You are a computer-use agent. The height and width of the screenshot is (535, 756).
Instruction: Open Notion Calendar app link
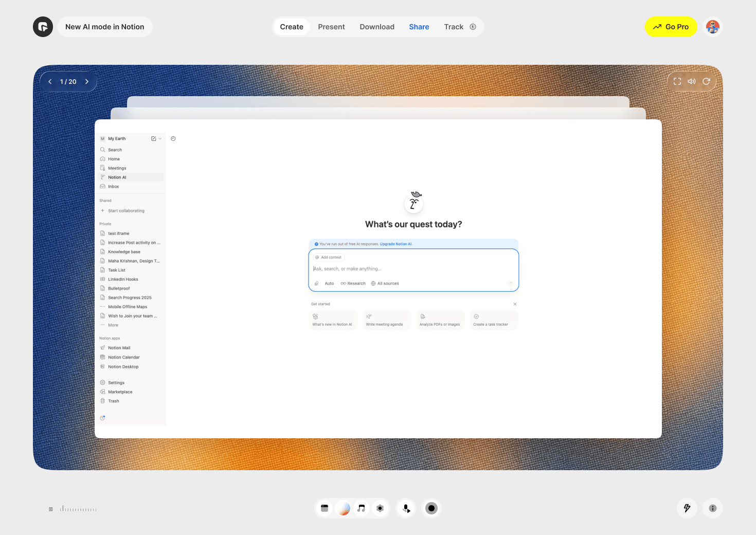131,358
